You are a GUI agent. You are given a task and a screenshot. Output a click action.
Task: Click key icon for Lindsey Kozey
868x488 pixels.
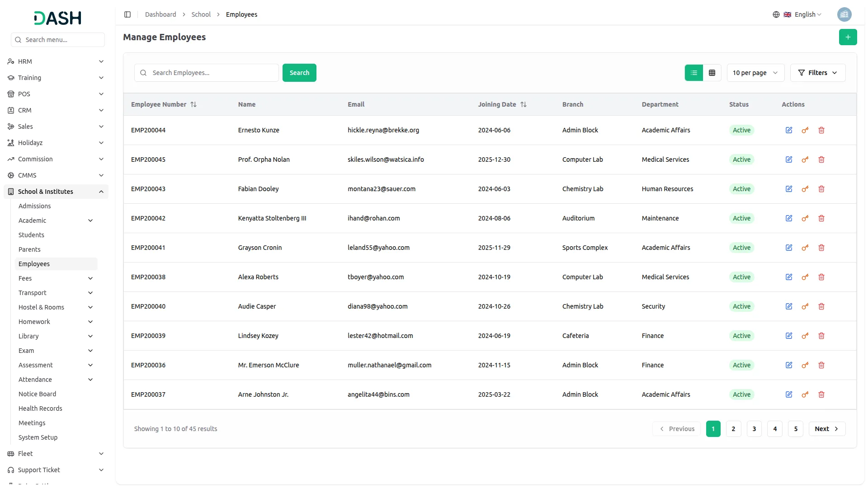[805, 336]
